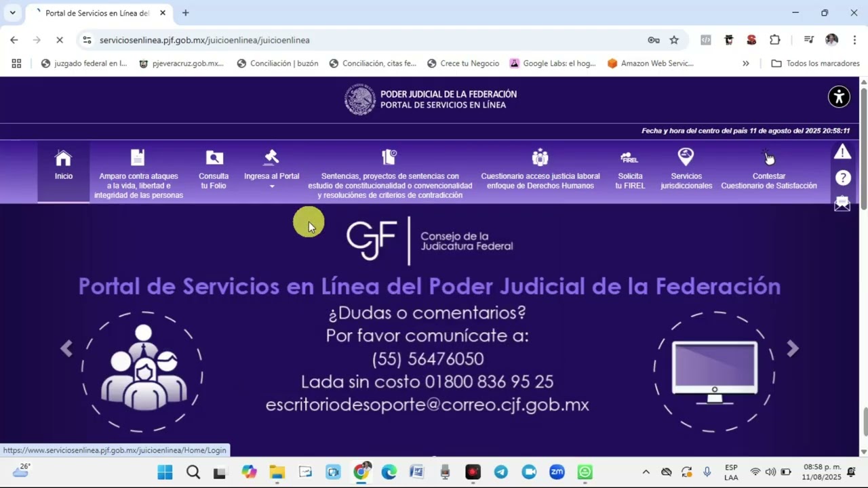Image resolution: width=868 pixels, height=488 pixels.
Task: Open the Google Labs bookmark
Action: [553, 63]
